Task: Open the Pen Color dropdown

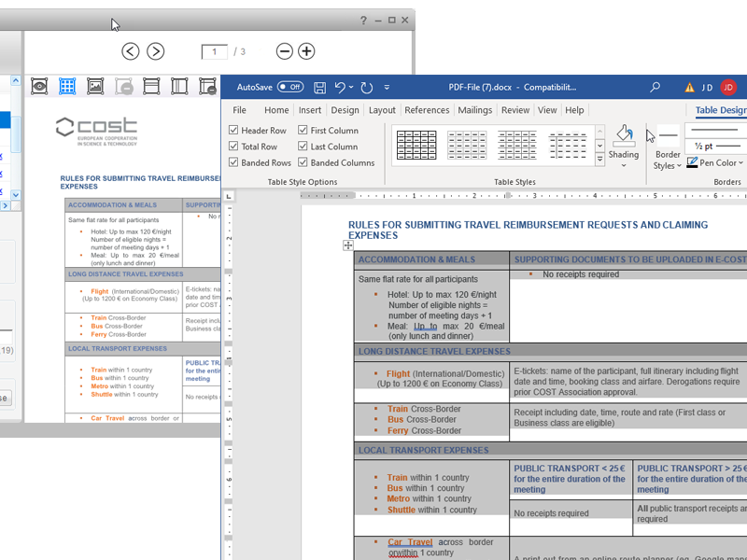Action: [740, 162]
